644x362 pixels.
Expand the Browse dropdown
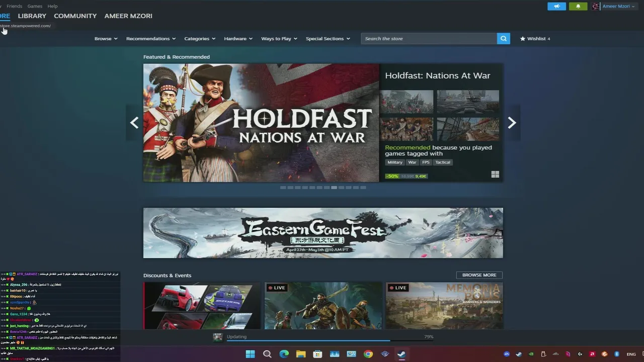[106, 39]
